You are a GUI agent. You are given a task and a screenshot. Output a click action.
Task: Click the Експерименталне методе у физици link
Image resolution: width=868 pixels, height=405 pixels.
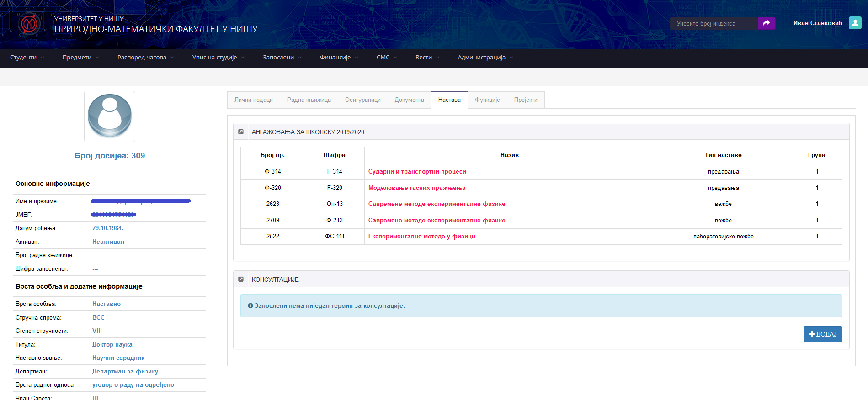pos(421,237)
